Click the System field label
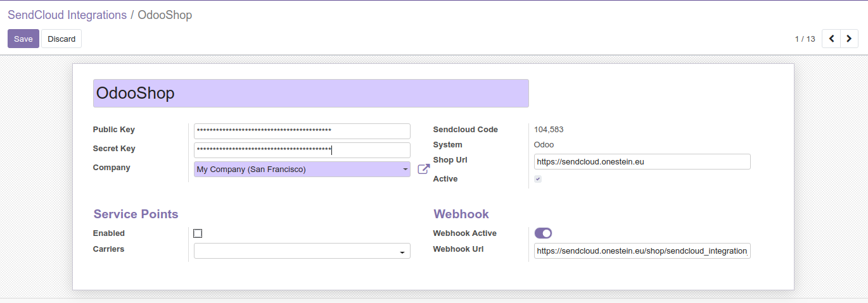The image size is (868, 303). [448, 145]
